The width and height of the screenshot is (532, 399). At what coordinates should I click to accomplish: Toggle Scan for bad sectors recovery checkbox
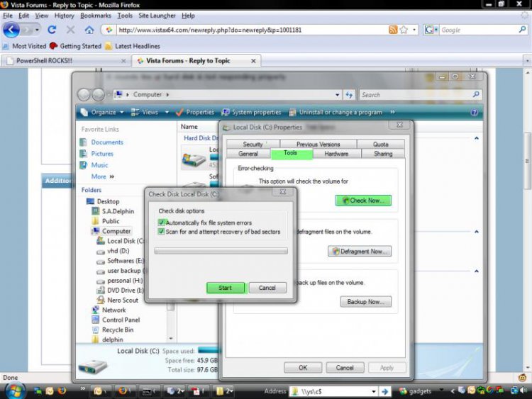162,232
